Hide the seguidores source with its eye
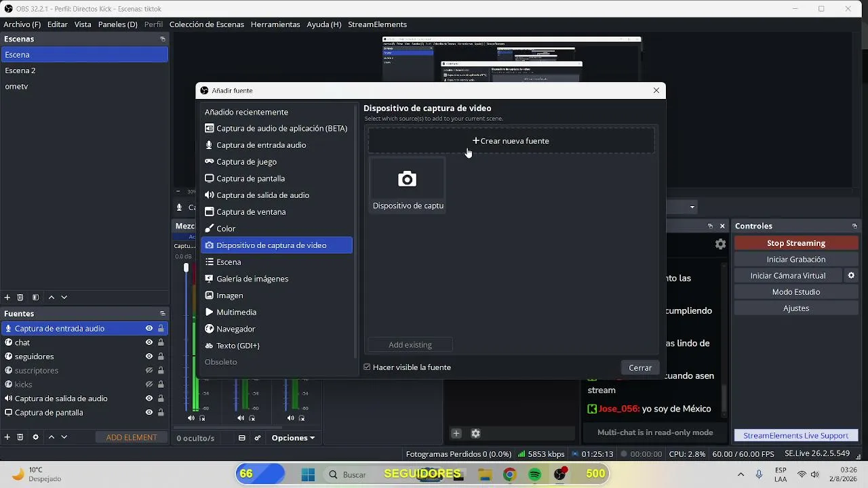 pos(149,357)
